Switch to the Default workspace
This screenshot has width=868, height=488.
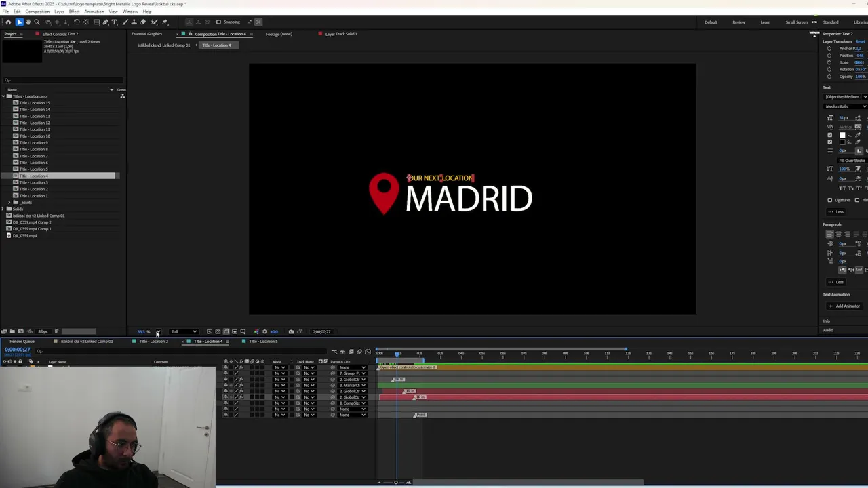coord(711,22)
